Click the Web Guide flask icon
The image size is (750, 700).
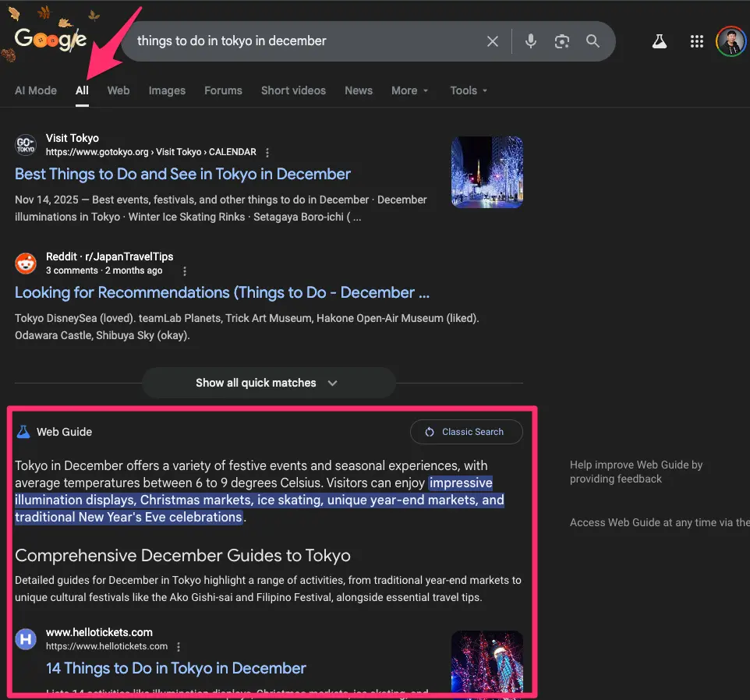coord(26,431)
